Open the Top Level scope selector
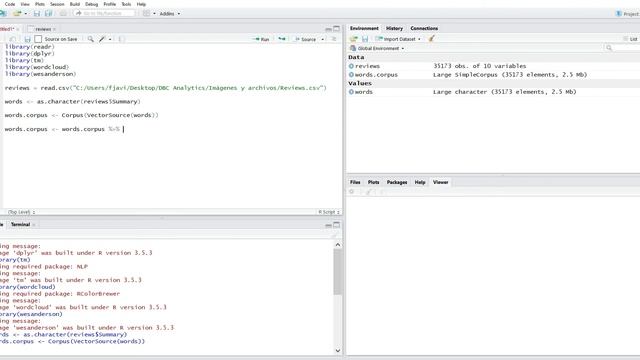 21,212
